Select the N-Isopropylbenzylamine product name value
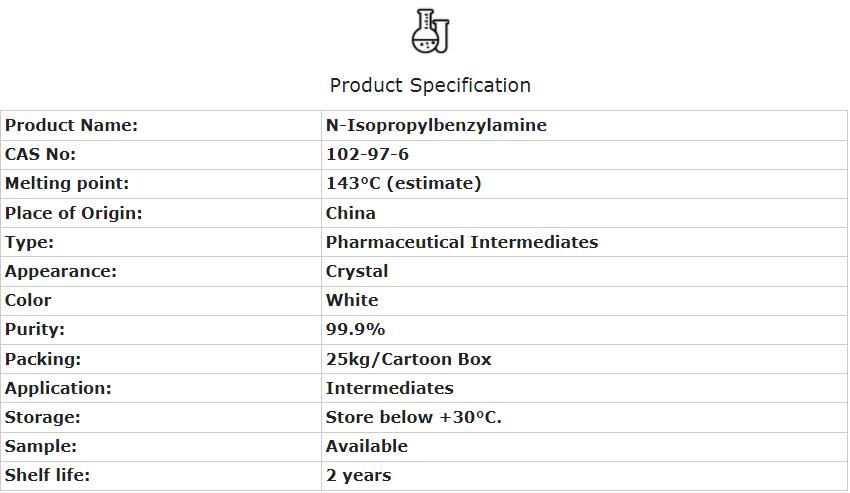 (436, 125)
